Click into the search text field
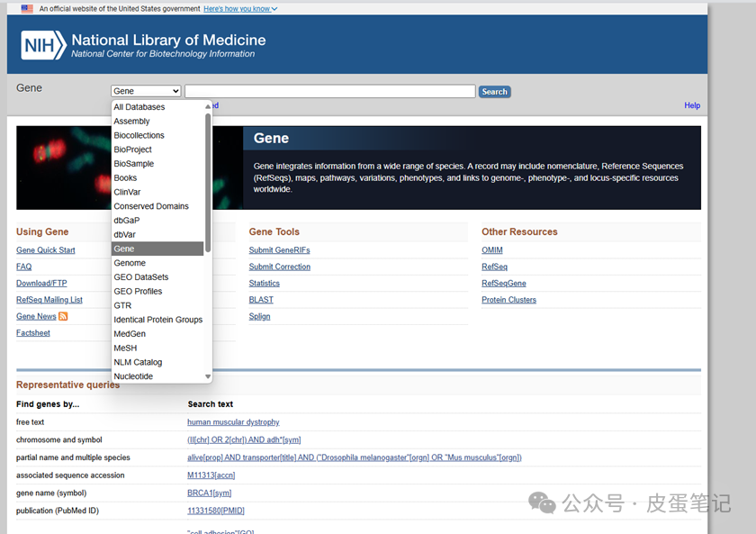Viewport: 756px width, 534px height. point(330,91)
